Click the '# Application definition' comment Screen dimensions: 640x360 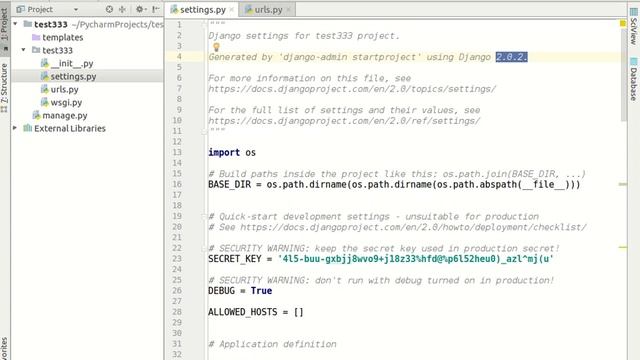[x=272, y=344]
